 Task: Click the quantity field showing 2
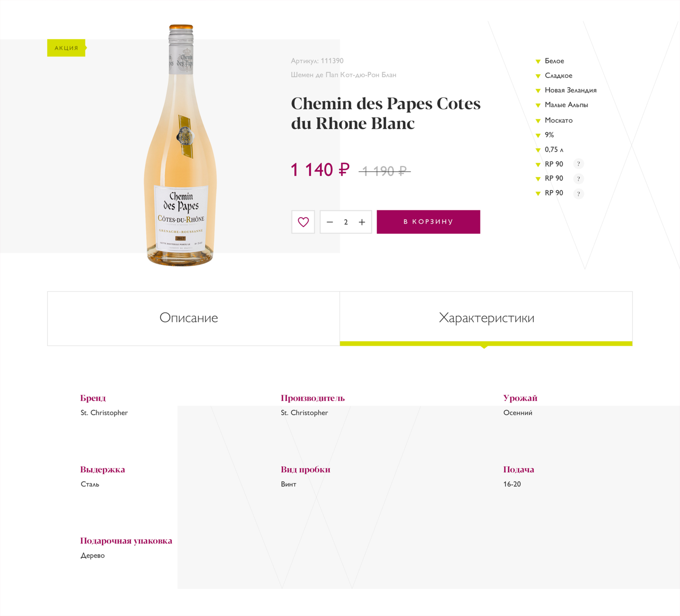click(x=346, y=222)
